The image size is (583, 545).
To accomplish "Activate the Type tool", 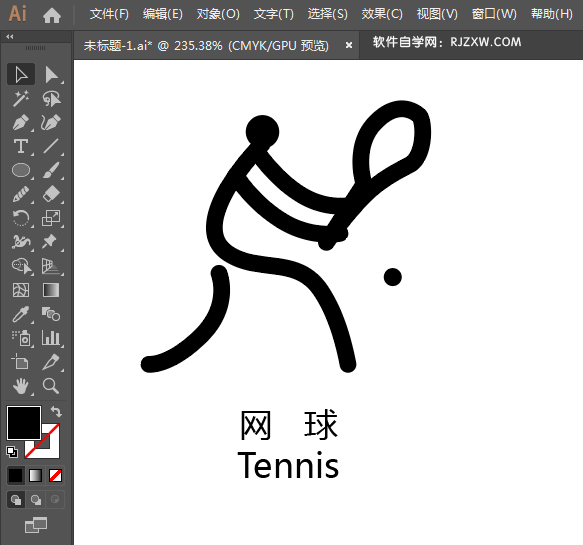I will coord(21,146).
